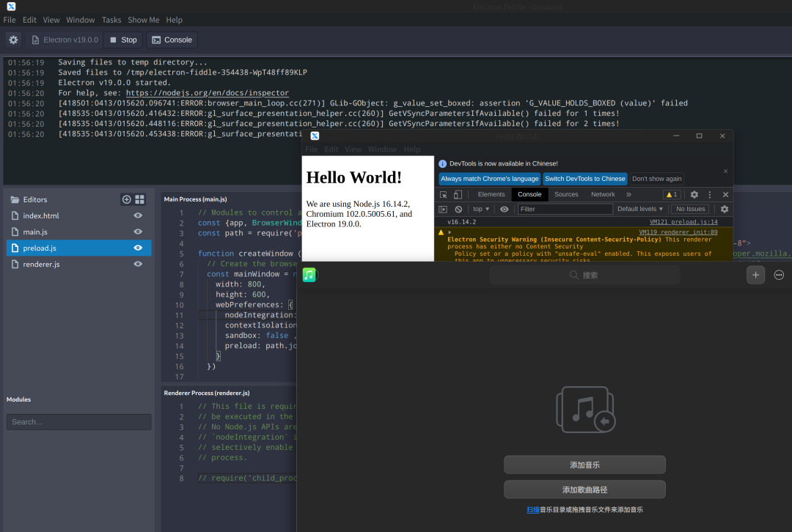This screenshot has height=532, width=792.
Task: Open the Tasks menu
Action: click(x=111, y=20)
